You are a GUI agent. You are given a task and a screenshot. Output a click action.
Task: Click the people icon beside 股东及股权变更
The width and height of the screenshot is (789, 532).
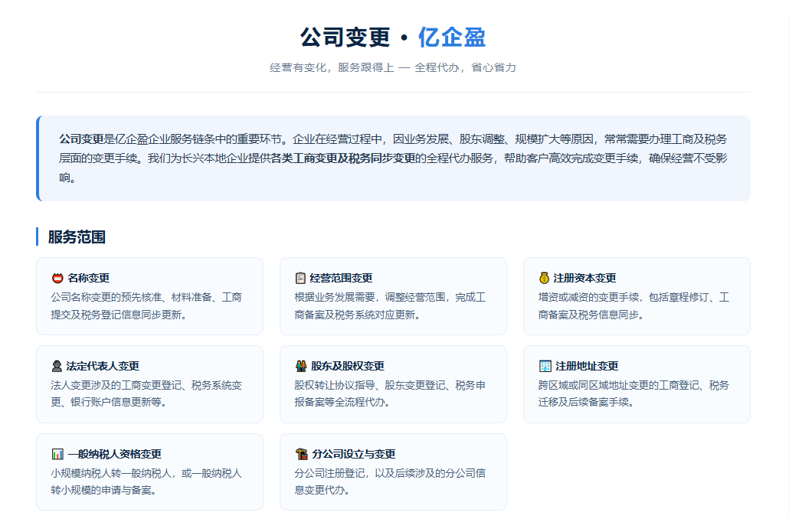tap(301, 366)
